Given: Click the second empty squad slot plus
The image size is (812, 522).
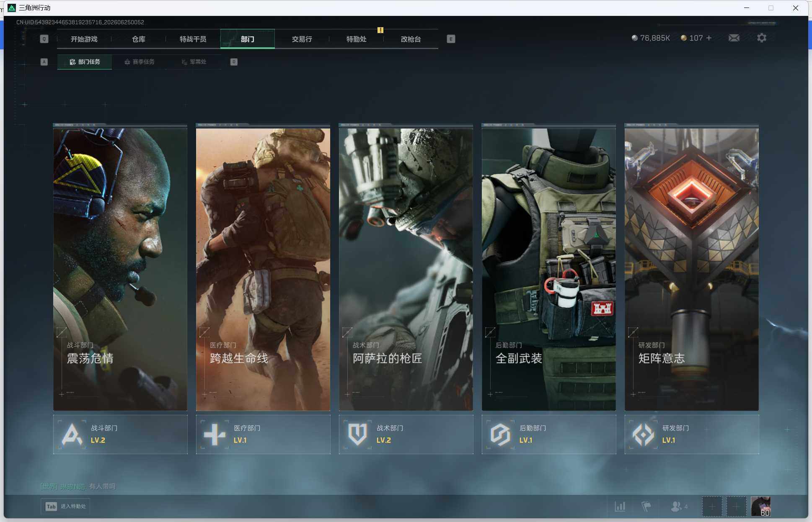Looking at the screenshot, I should (x=736, y=507).
